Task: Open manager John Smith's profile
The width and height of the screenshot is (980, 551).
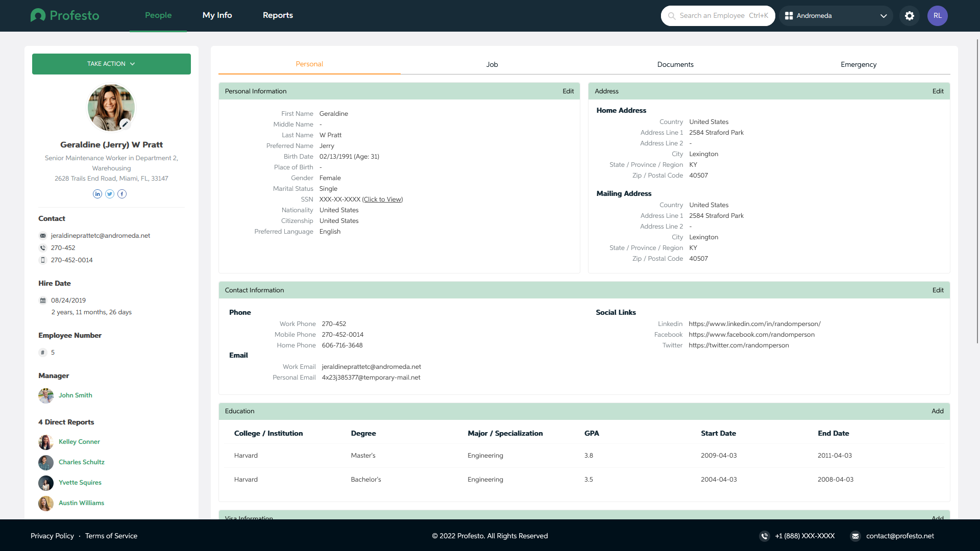Action: tap(75, 395)
